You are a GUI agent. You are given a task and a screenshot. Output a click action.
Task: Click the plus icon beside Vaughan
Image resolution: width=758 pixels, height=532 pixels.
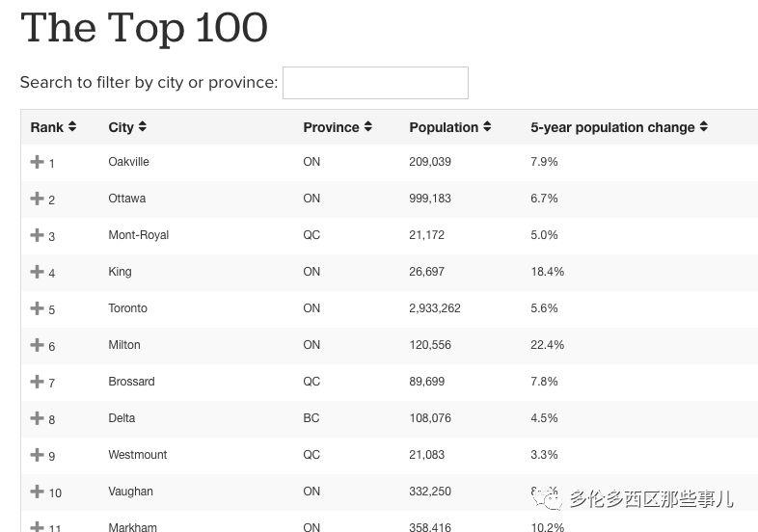pyautogui.click(x=37, y=492)
